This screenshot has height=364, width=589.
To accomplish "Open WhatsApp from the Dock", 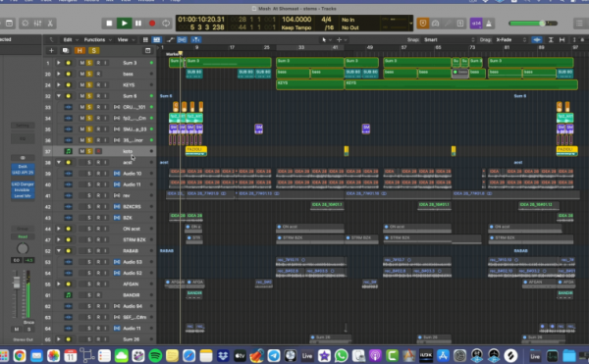I will tap(341, 355).
